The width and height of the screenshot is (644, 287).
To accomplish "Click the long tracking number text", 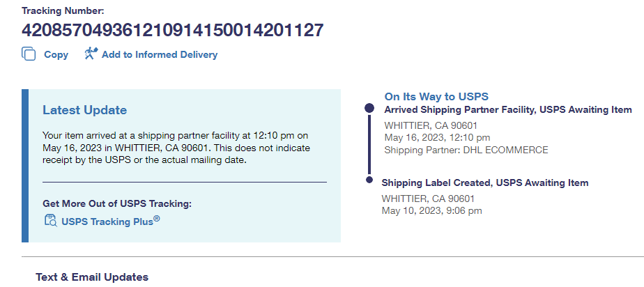I will (172, 31).
